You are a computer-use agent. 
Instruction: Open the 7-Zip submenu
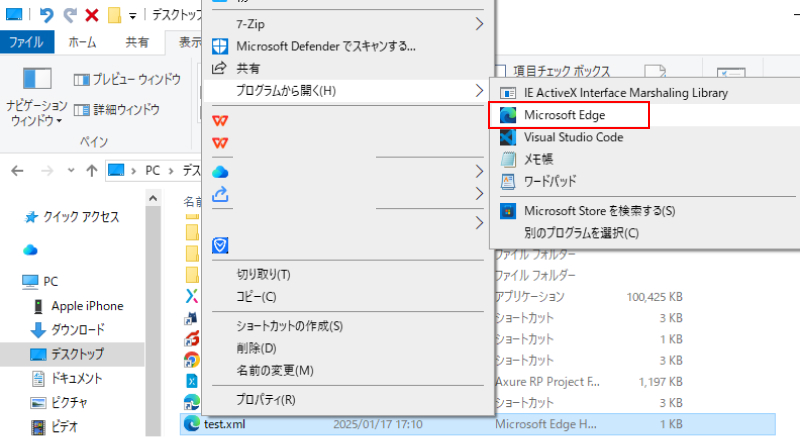348,24
